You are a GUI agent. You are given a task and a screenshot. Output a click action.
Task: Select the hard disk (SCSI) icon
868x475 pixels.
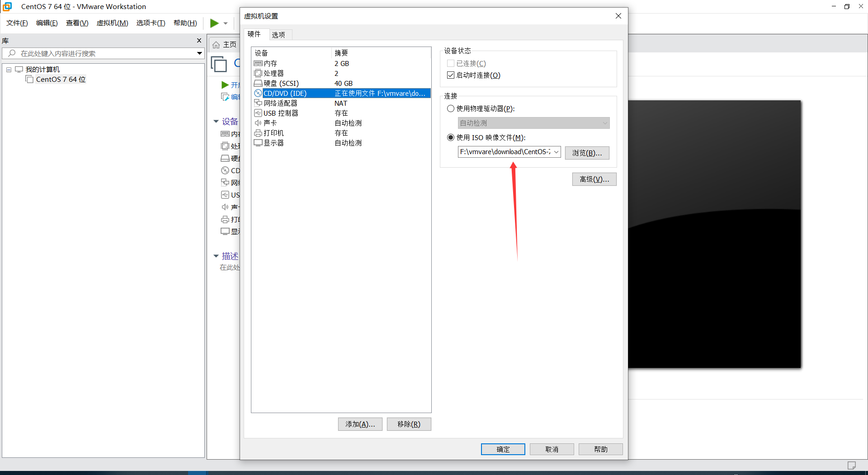[x=258, y=83]
